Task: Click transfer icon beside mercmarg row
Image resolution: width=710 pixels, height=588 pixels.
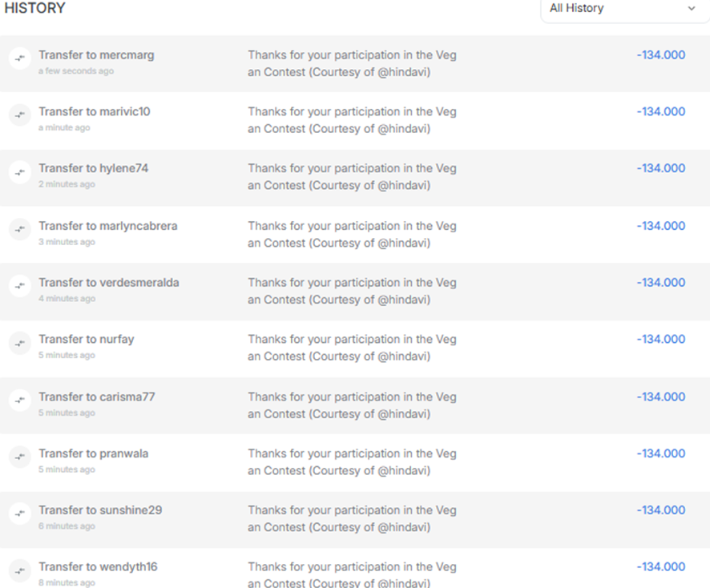Action: tap(20, 58)
